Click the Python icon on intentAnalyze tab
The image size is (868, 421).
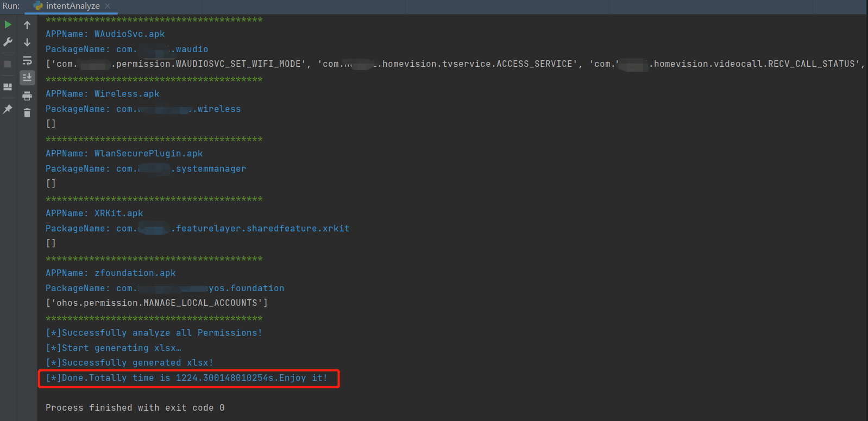(38, 6)
